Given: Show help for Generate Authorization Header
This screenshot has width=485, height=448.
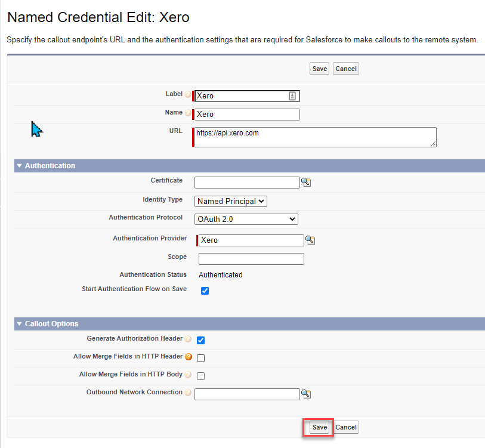Looking at the screenshot, I should click(188, 339).
